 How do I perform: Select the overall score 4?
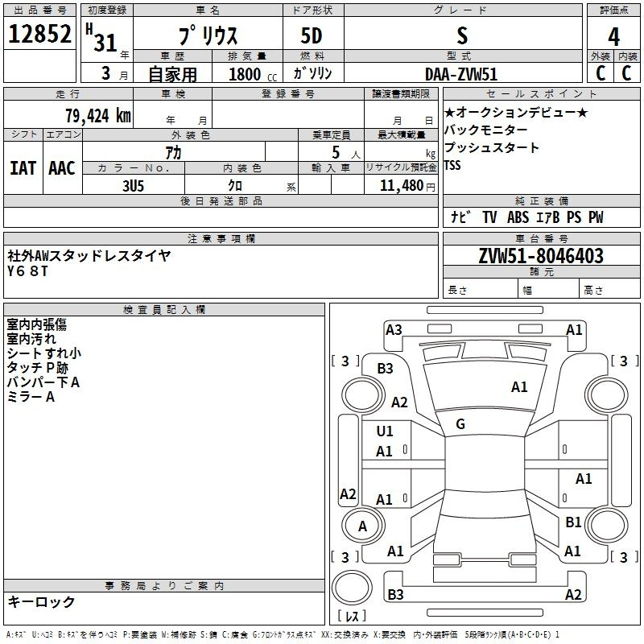click(613, 36)
